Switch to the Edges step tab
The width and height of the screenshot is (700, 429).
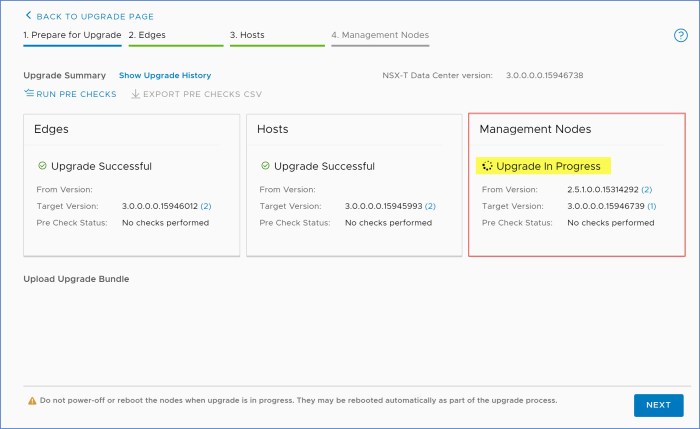(146, 35)
